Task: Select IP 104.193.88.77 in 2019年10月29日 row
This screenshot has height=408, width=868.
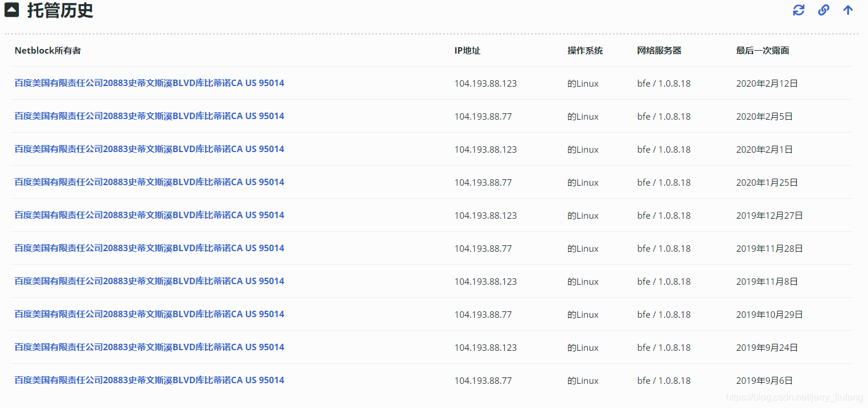Action: pos(483,315)
